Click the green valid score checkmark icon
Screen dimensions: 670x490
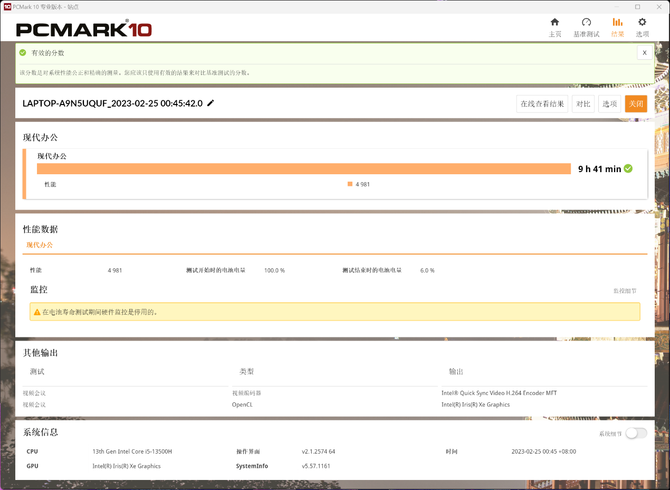(x=23, y=53)
